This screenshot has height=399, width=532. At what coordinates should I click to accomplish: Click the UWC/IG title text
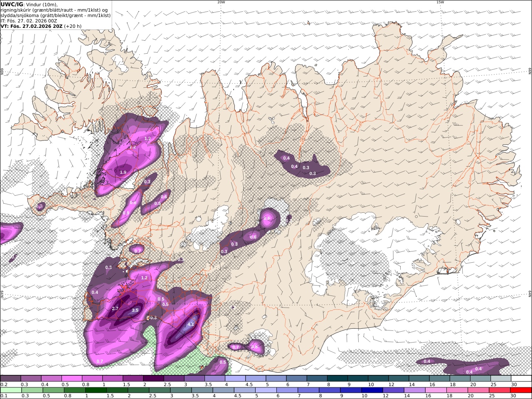pyautogui.click(x=12, y=4)
